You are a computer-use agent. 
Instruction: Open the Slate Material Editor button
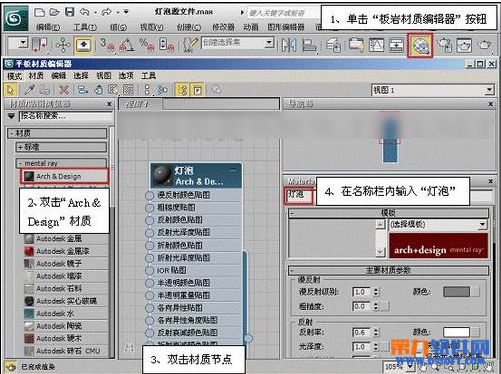click(420, 45)
